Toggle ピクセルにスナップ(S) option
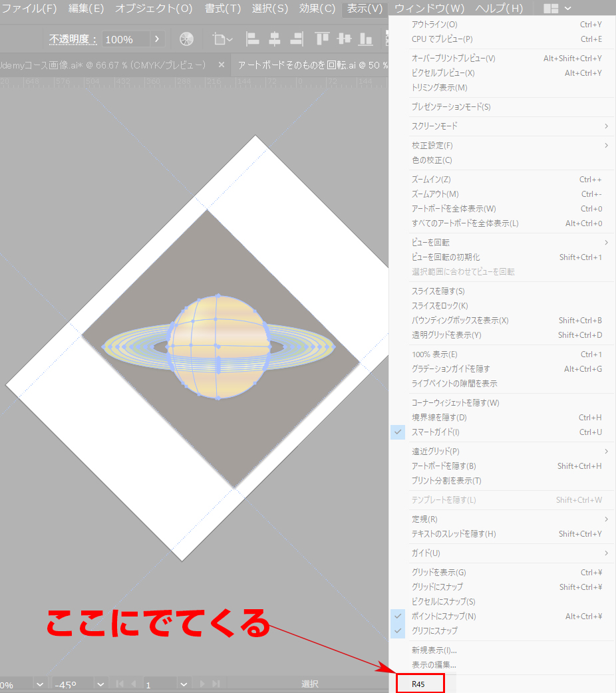Viewport: 616px width, 693px height. [x=502, y=601]
